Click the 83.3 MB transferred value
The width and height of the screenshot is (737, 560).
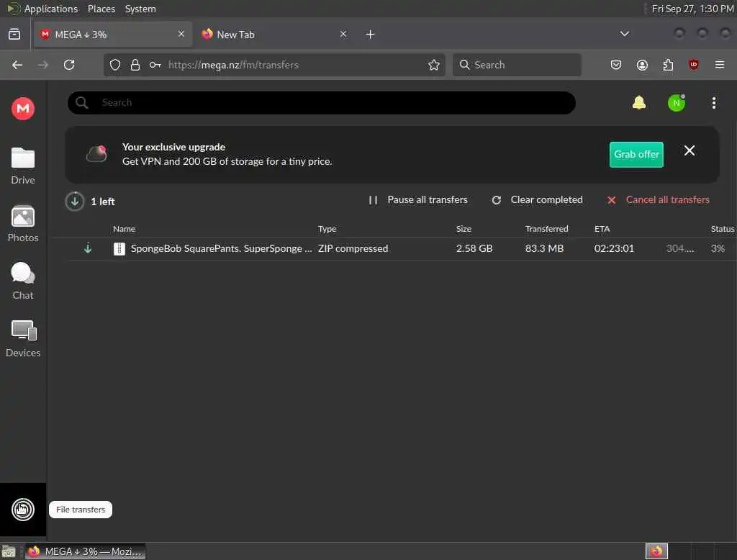click(544, 248)
